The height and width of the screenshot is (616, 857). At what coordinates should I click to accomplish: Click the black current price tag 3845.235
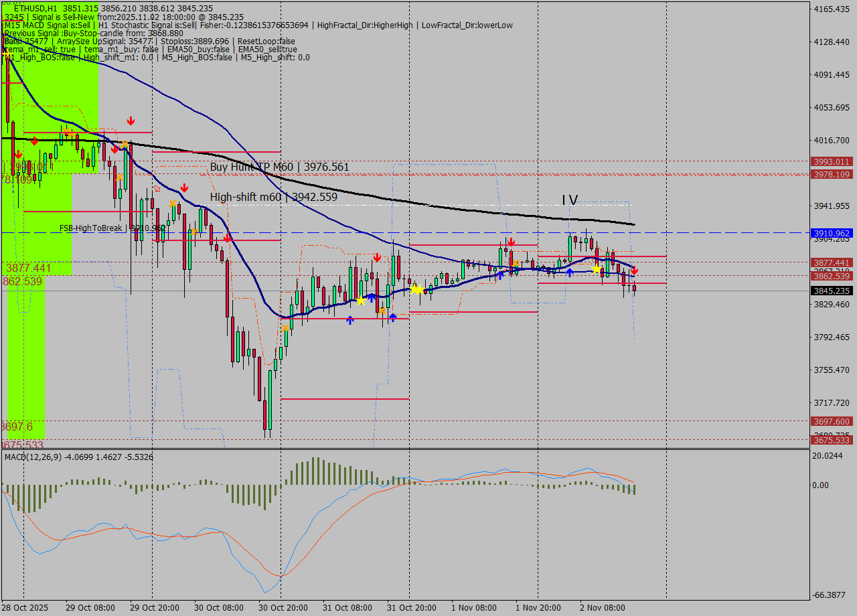click(831, 291)
